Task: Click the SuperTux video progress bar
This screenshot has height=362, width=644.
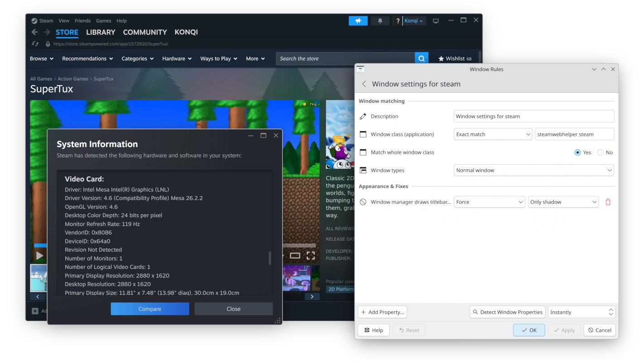Action: tap(174, 245)
